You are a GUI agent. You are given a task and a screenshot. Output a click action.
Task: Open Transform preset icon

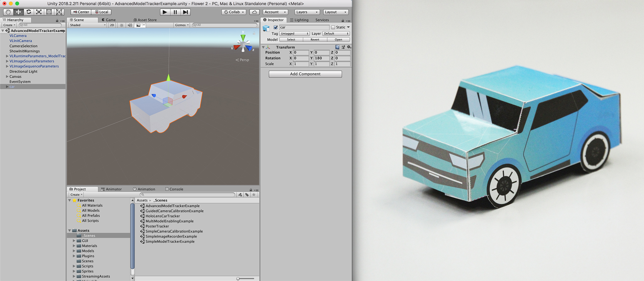(x=343, y=47)
